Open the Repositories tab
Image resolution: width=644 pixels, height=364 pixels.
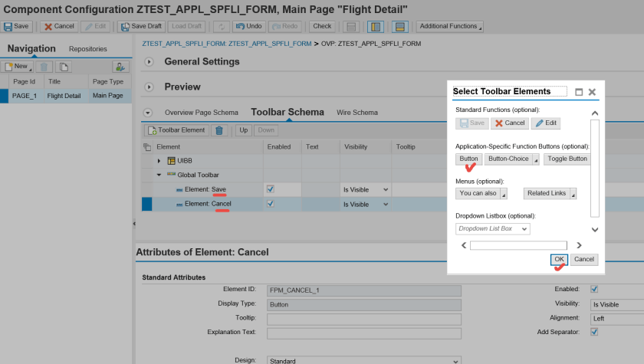[87, 49]
